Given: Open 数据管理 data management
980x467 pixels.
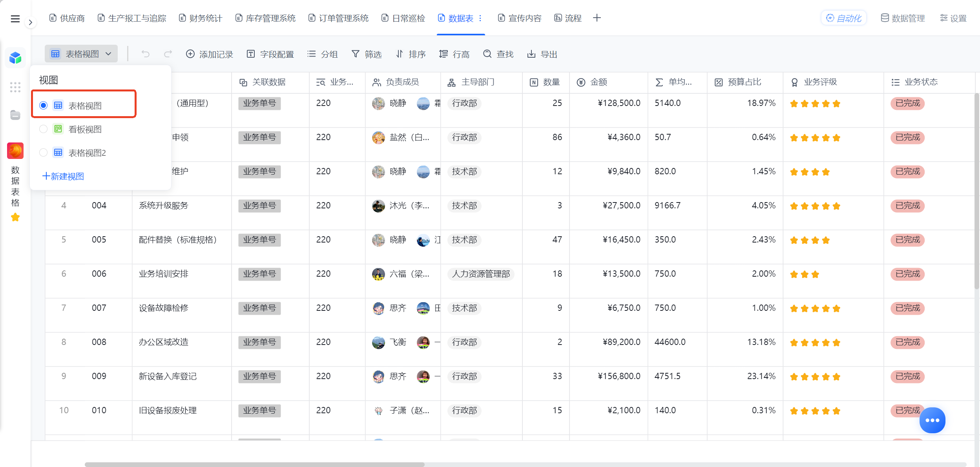Looking at the screenshot, I should point(903,18).
